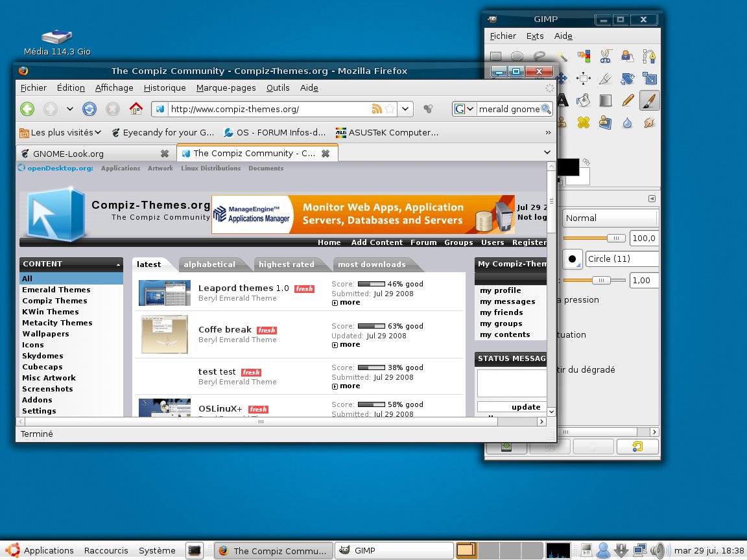Open the Google search engine dropdown
Image resolution: width=747 pixels, height=560 pixels.
point(464,109)
